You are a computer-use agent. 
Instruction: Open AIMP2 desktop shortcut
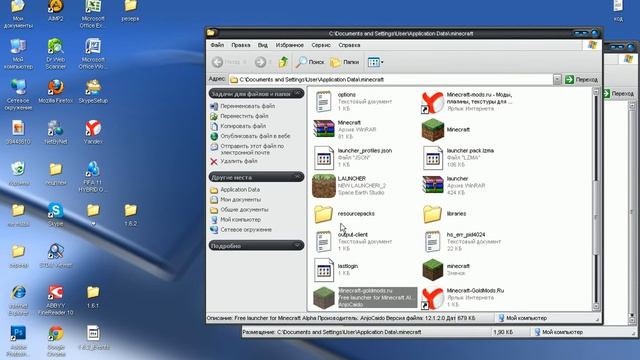point(56,11)
